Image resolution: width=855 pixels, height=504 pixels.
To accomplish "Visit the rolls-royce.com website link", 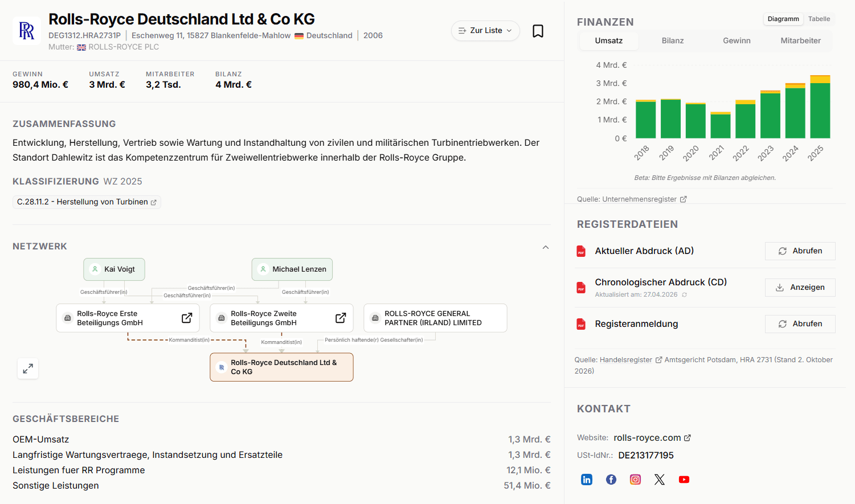I will click(652, 438).
